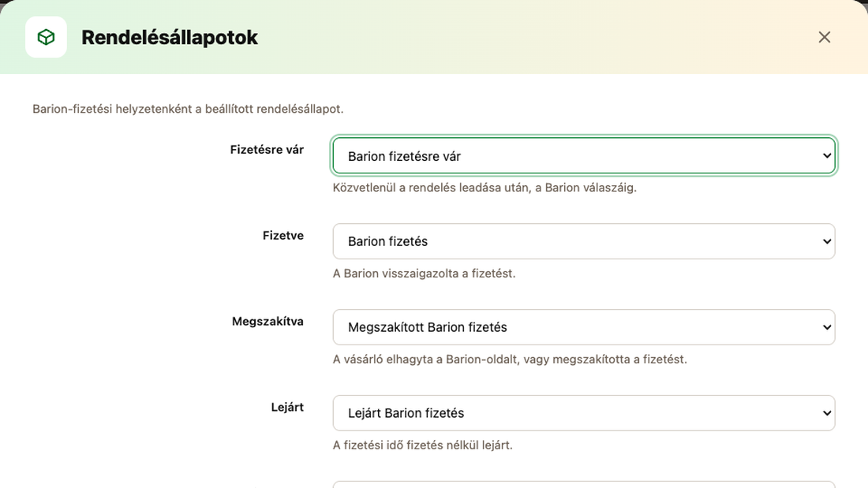Click the green package box icon

[46, 37]
